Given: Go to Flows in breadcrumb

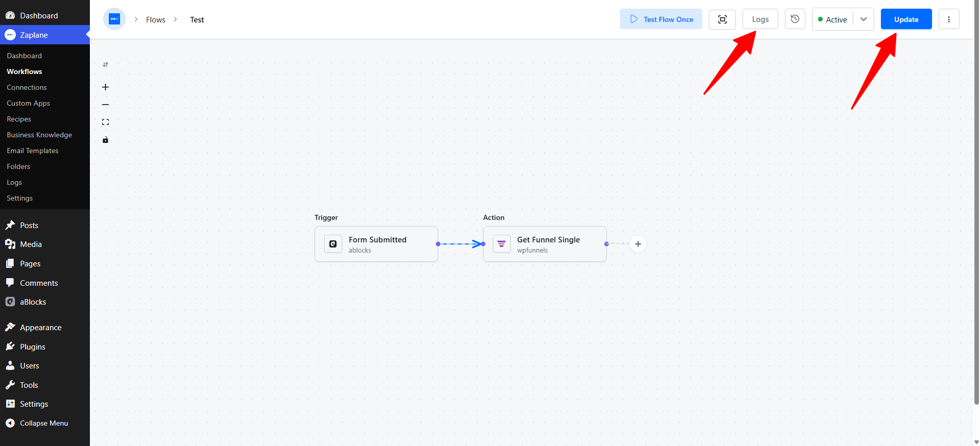Looking at the screenshot, I should click(x=156, y=19).
